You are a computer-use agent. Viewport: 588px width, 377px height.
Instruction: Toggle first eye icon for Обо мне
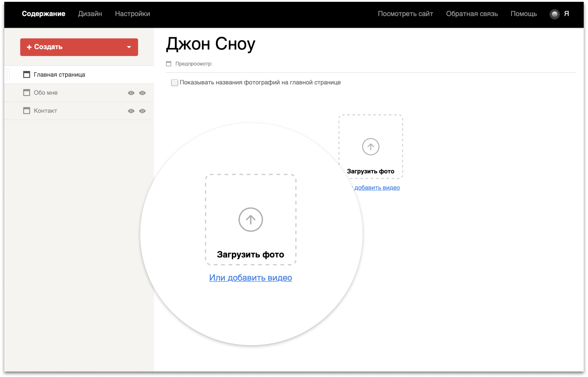(131, 93)
